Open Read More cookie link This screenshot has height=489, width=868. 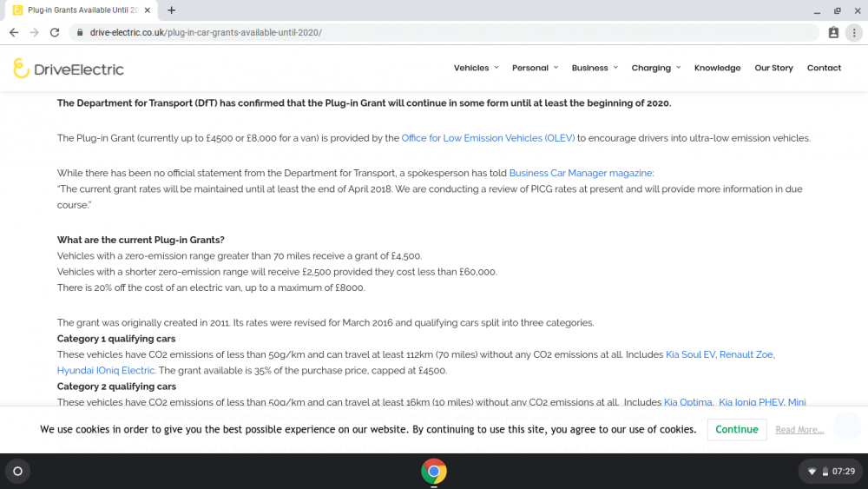coord(799,430)
